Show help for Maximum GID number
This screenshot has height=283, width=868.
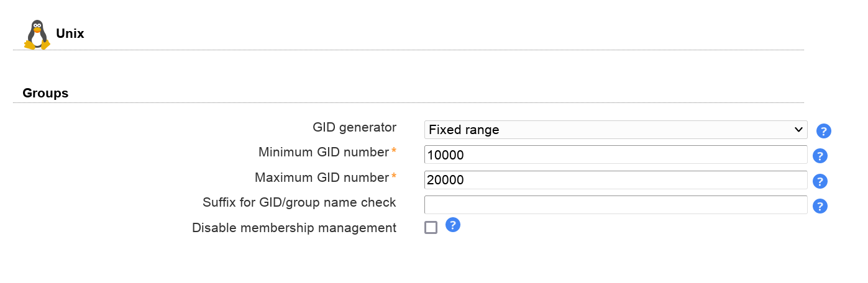[820, 181]
